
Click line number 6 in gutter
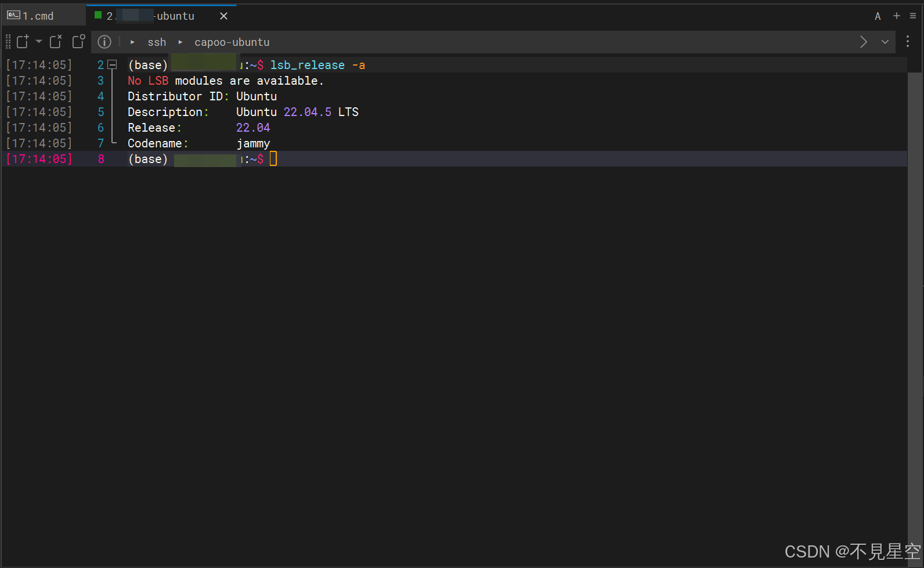(x=100, y=128)
